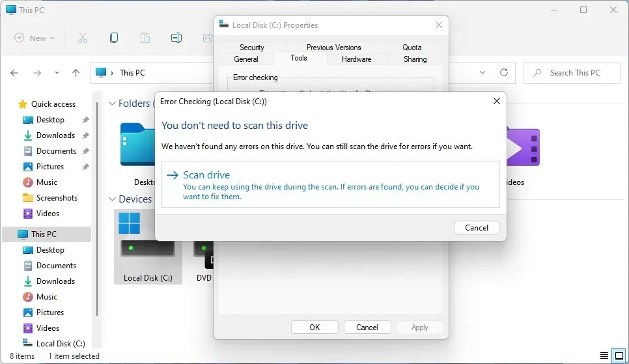Switch to the Hardware tab
This screenshot has width=629, height=364.
tap(356, 59)
